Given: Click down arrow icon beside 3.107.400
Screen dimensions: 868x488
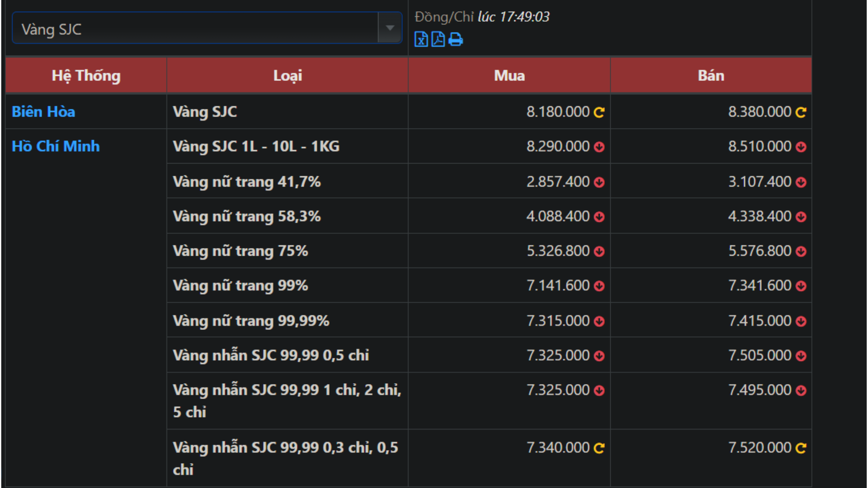Looking at the screenshot, I should (x=801, y=182).
